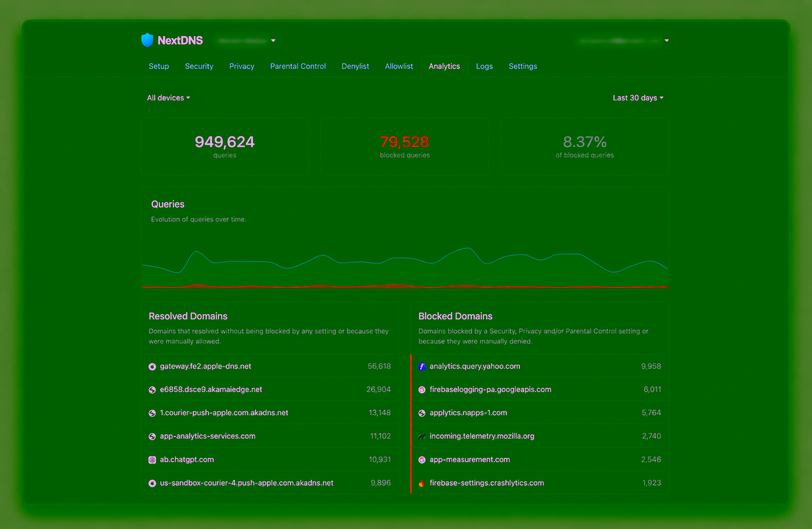812x529 pixels.
Task: Open the Logs tab
Action: 484,66
